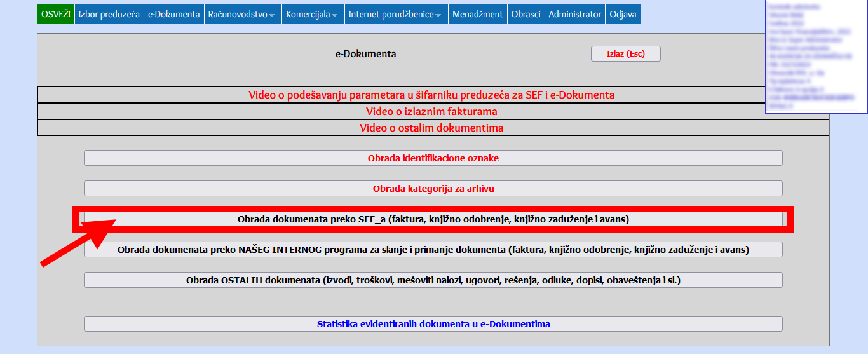This screenshot has height=354, width=868.
Task: Open video o podešavanju parametara za SEF
Action: tap(431, 95)
